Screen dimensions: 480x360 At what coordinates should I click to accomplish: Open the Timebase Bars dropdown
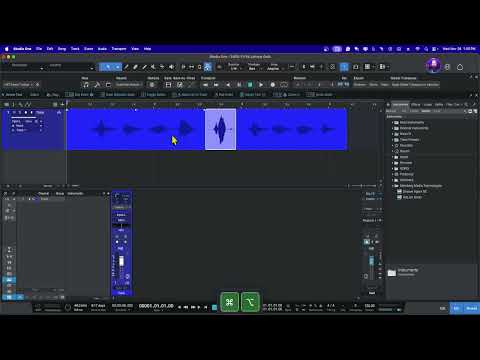click(x=254, y=68)
